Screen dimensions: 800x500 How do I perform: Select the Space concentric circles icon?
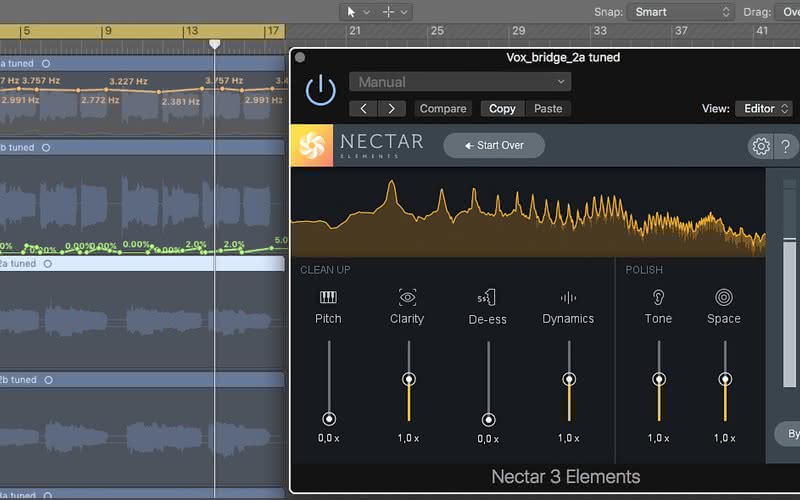tap(724, 297)
